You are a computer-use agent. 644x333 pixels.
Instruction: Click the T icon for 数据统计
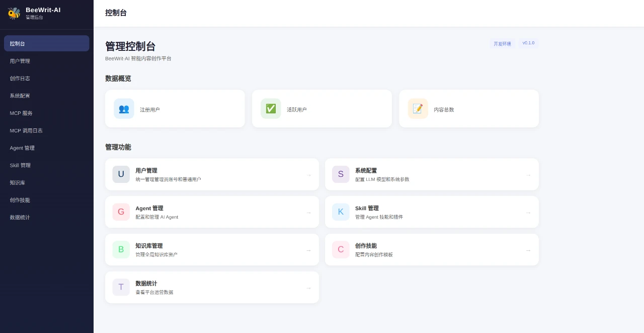point(121,287)
